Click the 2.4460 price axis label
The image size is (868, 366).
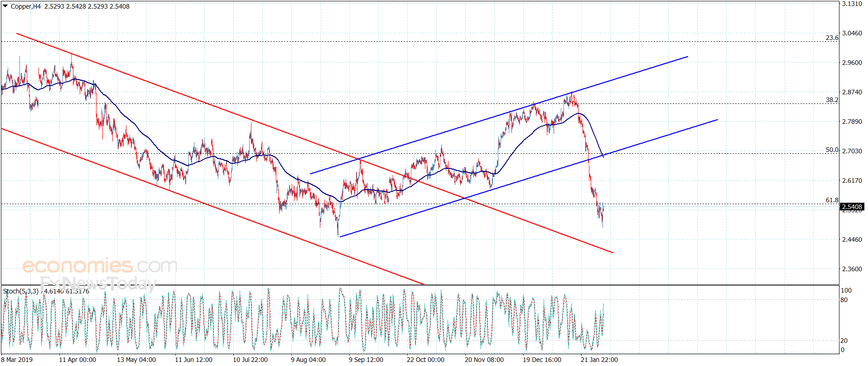pos(852,239)
